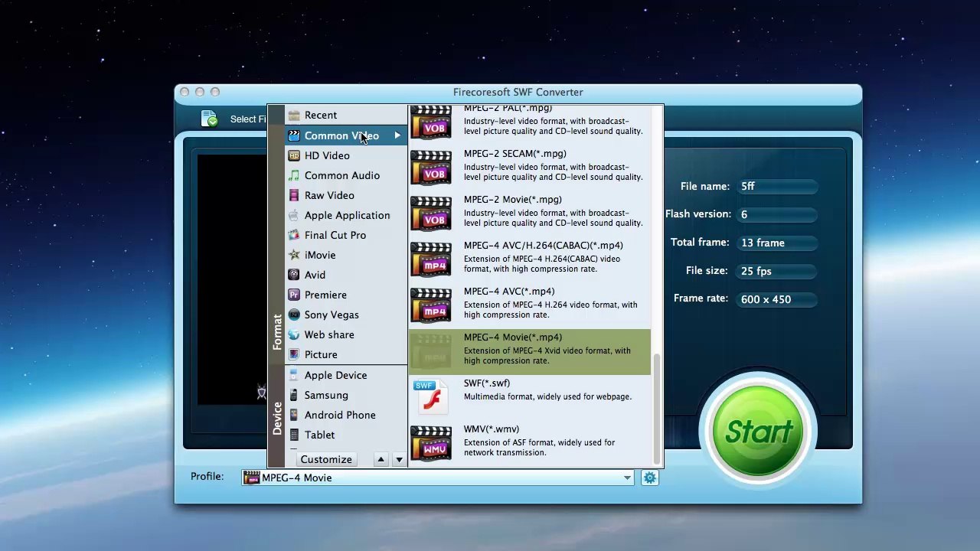Click the Raw Video film icon

click(x=293, y=195)
